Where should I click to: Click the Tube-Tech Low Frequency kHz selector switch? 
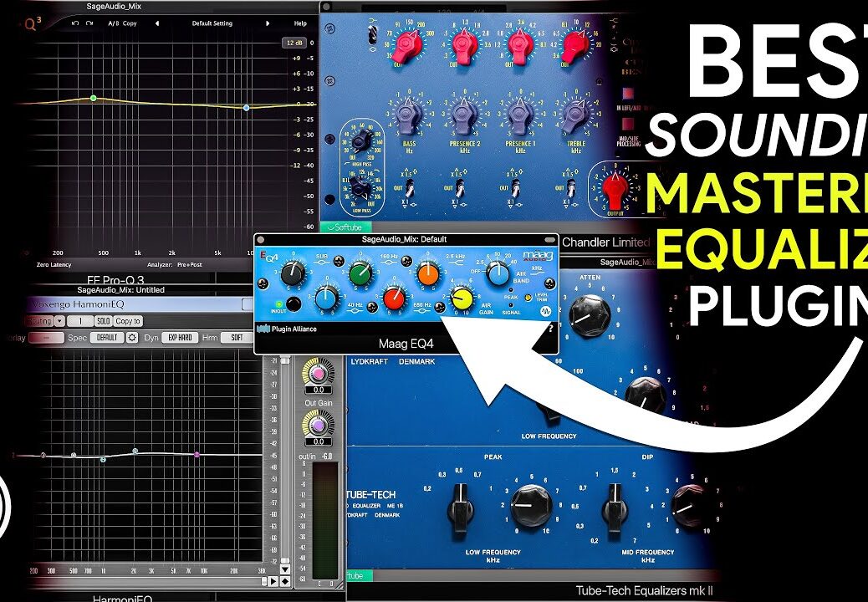point(461,508)
